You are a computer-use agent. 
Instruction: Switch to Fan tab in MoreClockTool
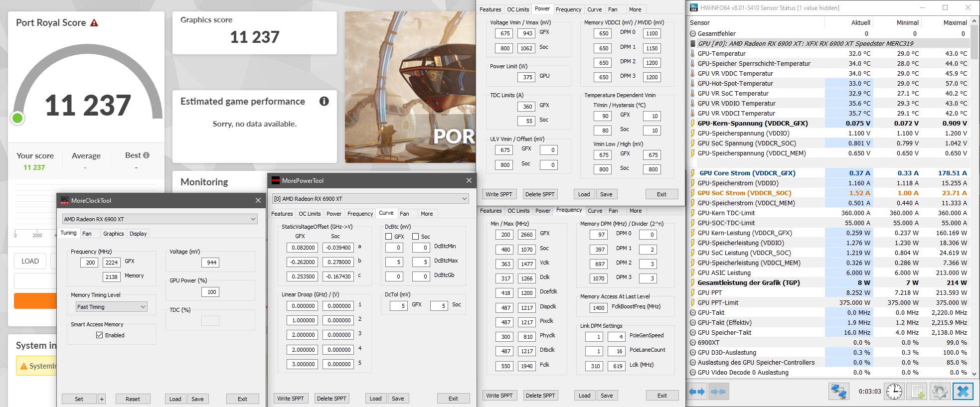click(x=87, y=234)
